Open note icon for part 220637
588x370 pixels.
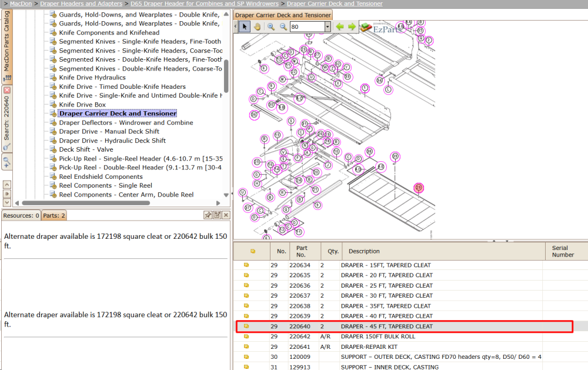point(246,295)
